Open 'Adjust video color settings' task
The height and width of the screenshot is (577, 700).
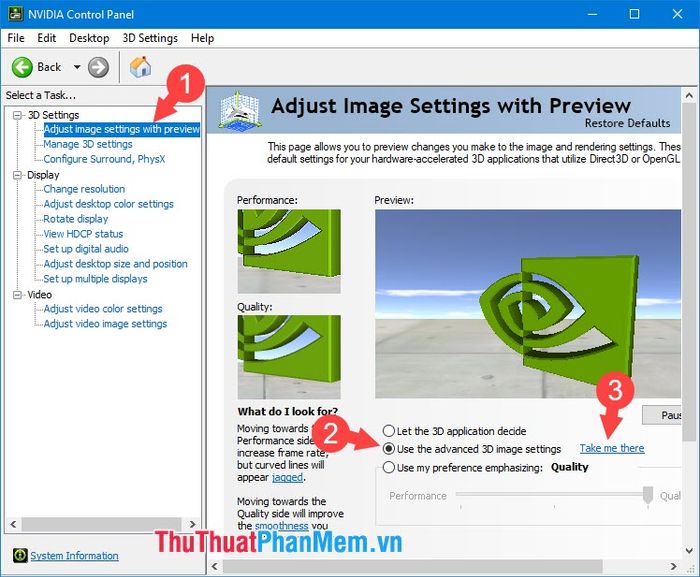click(103, 309)
